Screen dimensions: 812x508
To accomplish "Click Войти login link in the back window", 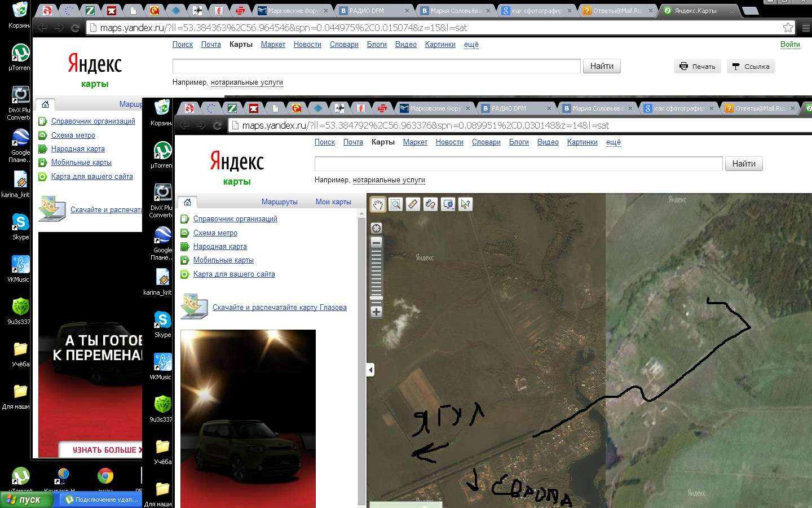I will [790, 45].
